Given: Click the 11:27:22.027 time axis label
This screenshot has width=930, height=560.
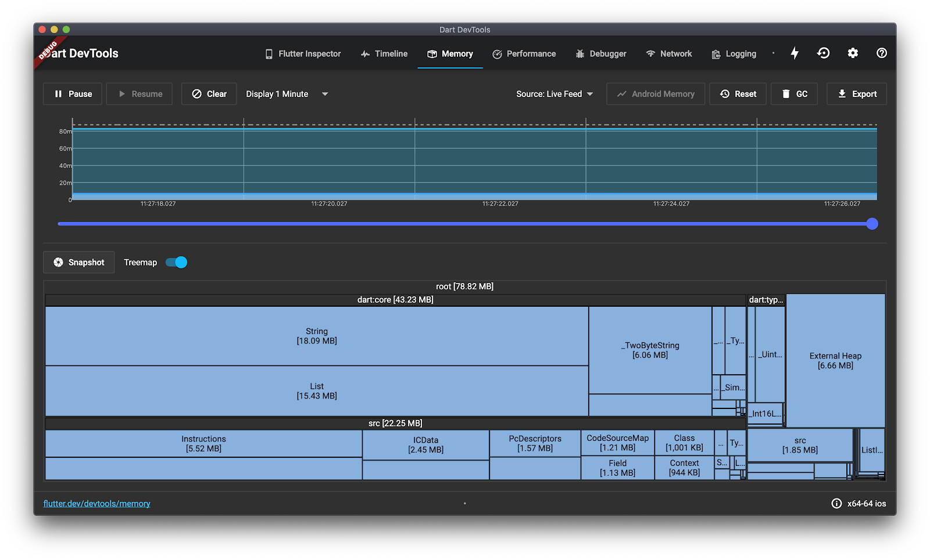Looking at the screenshot, I should pos(500,204).
